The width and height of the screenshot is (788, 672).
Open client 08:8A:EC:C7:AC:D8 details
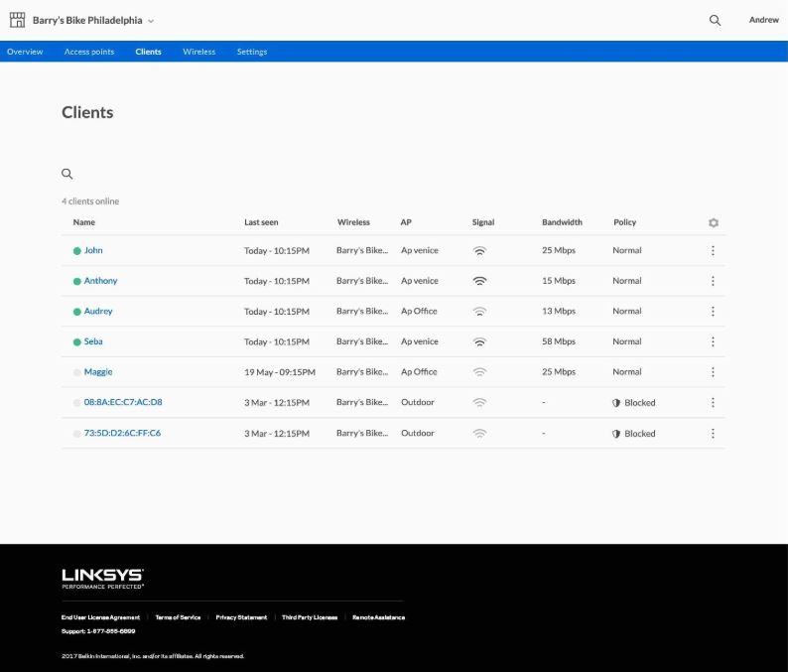pyautogui.click(x=122, y=403)
